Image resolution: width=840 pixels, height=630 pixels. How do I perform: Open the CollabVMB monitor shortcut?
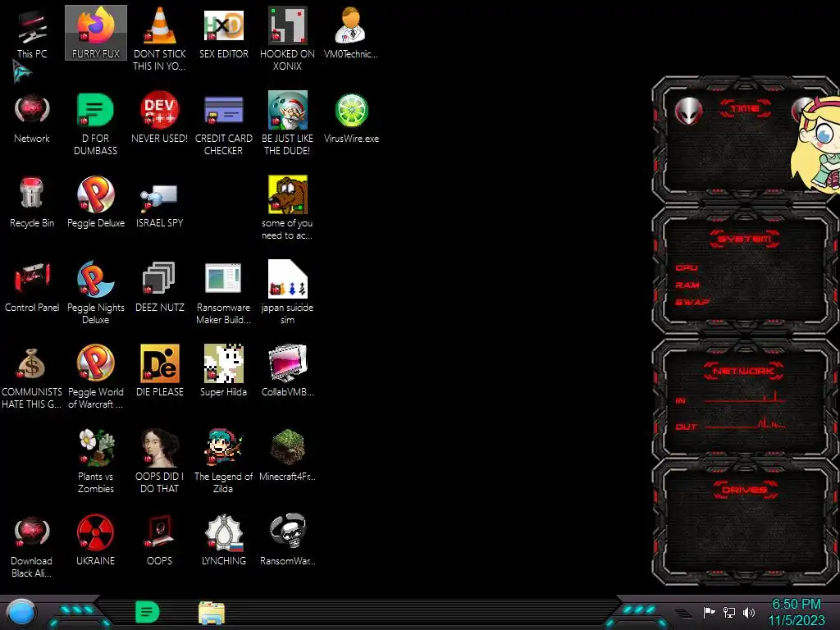pyautogui.click(x=287, y=372)
